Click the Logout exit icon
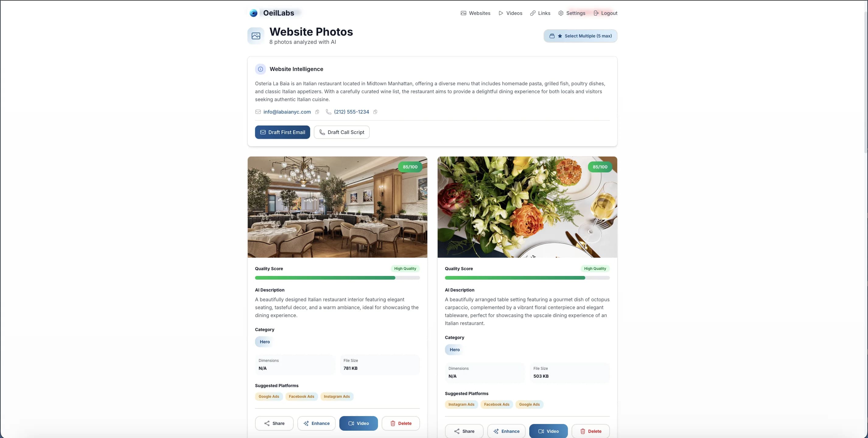Screen dimensions: 868x438 [x=596, y=13]
